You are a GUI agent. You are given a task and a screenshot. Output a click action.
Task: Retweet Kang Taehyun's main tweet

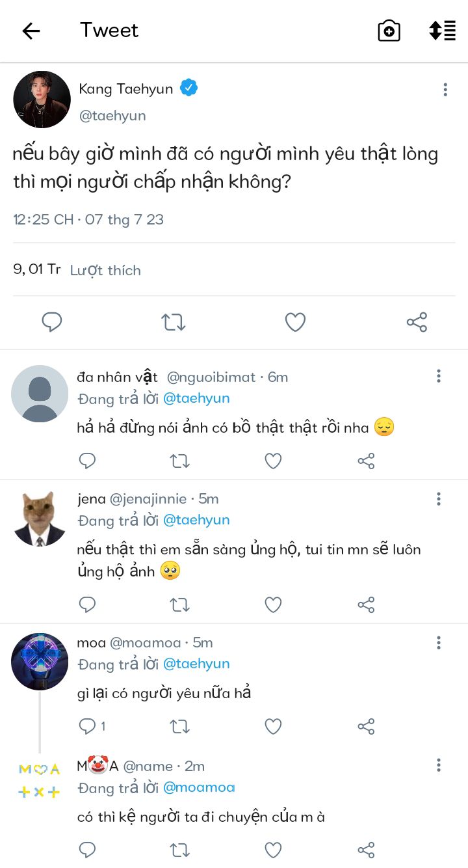(174, 322)
